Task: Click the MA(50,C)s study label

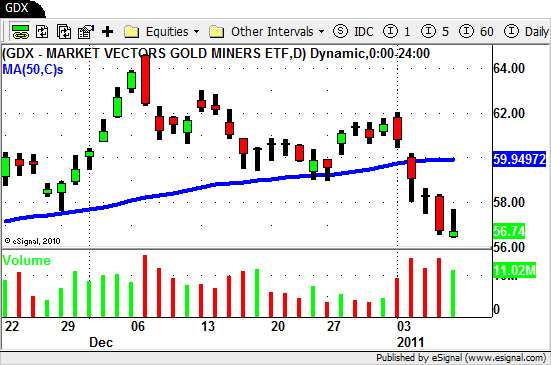Action: click(33, 69)
